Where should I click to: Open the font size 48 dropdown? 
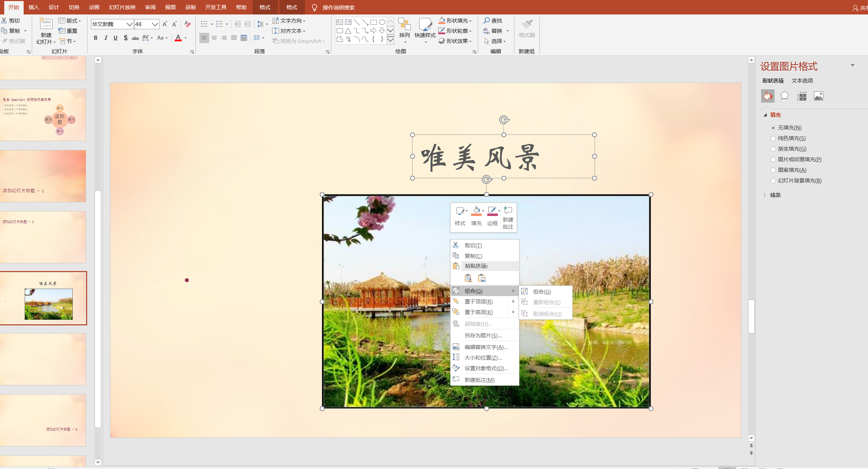pyautogui.click(x=155, y=24)
